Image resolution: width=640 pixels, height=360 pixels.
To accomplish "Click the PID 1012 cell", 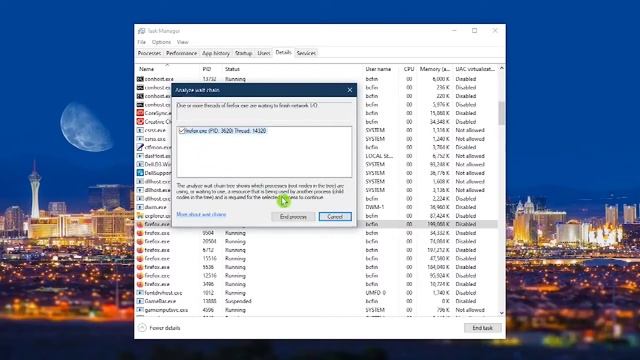I will (208, 293).
